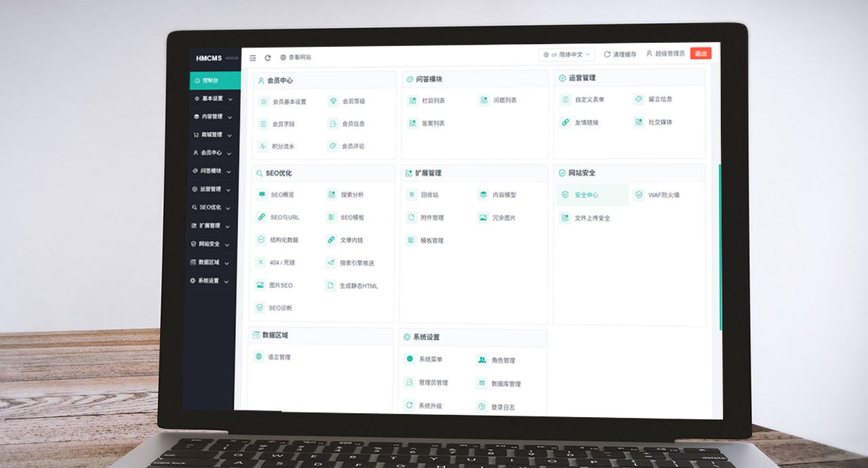Expand the 内容管理 sidebar menu
The width and height of the screenshot is (868, 468).
pyautogui.click(x=214, y=117)
